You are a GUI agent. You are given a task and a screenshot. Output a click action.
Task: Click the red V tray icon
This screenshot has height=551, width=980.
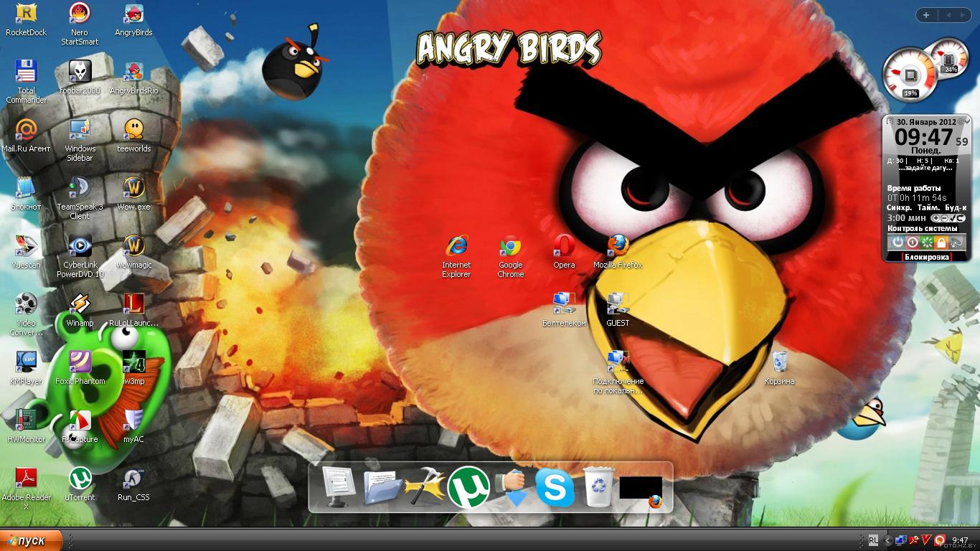[x=926, y=540]
